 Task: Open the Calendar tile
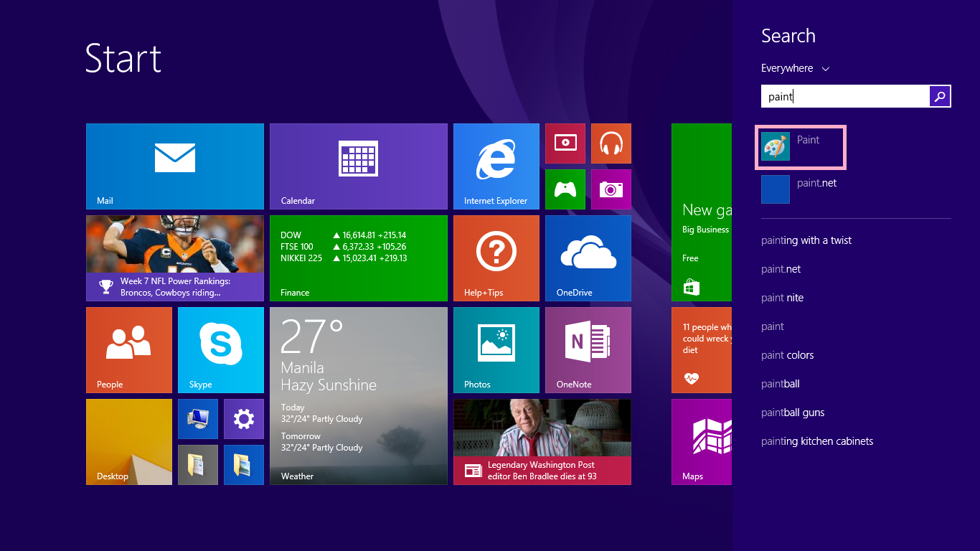[x=359, y=166]
